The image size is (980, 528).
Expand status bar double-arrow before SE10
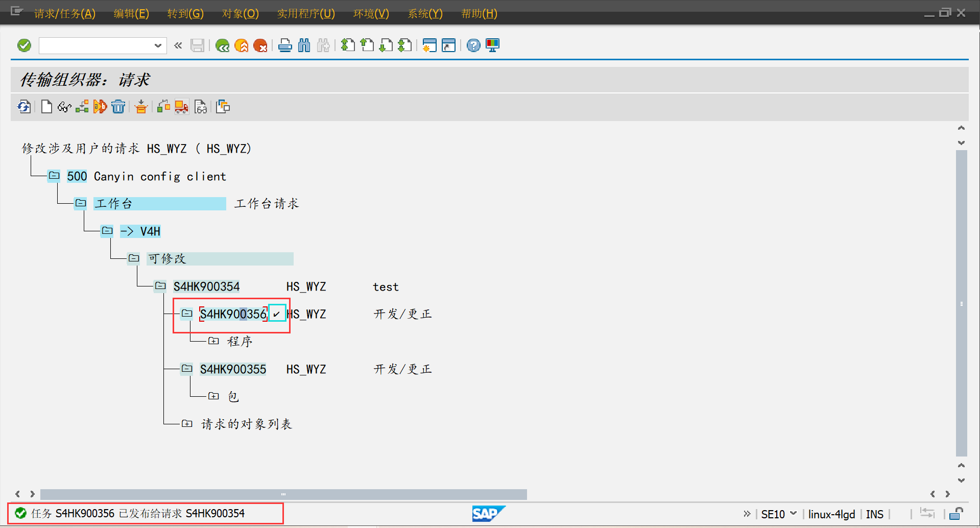click(x=747, y=514)
